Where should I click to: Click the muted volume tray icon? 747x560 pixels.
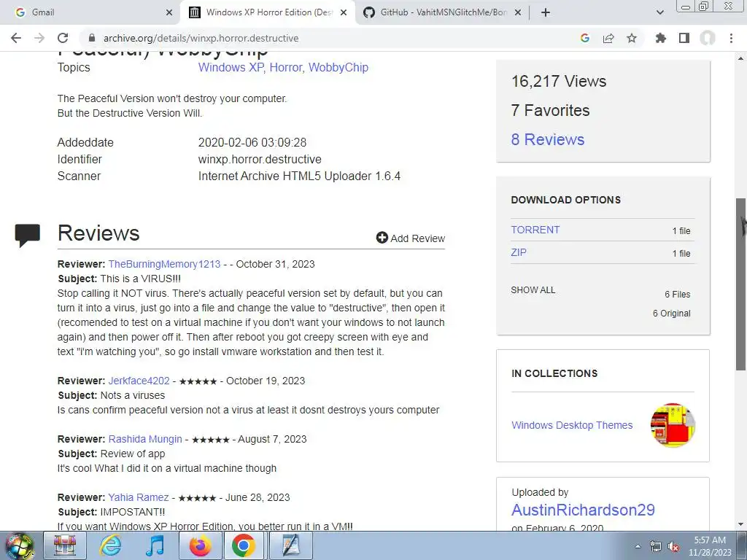click(673, 546)
